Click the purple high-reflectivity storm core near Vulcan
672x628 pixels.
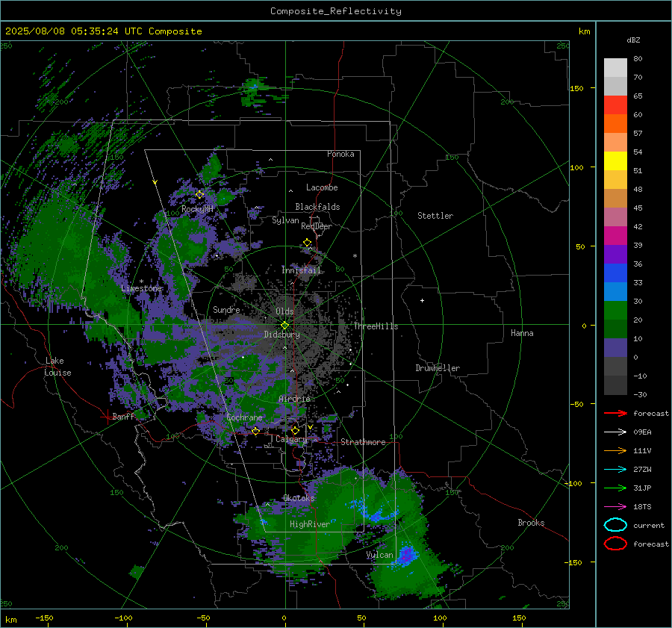(406, 554)
